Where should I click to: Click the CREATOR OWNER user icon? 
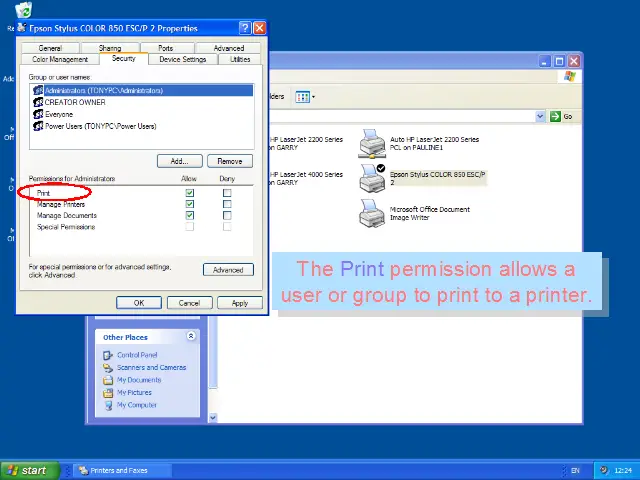[38, 102]
